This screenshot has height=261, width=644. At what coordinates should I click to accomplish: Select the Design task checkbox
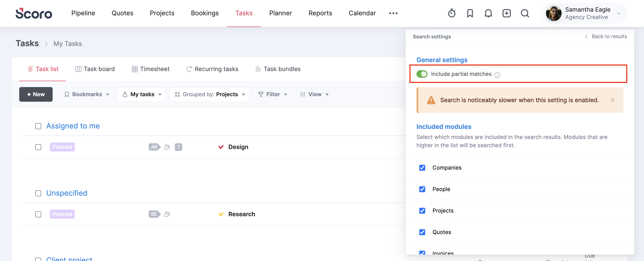[38, 147]
